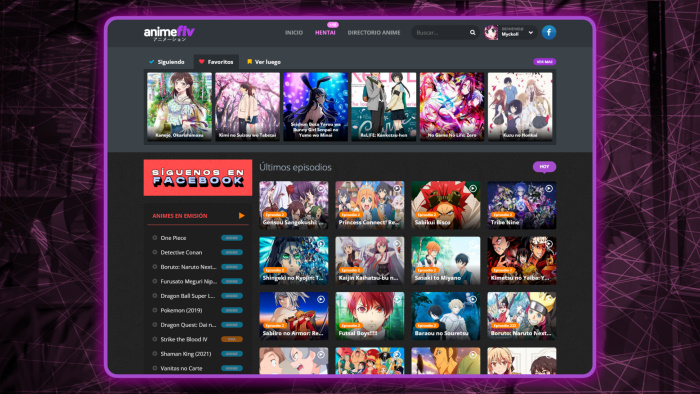
Task: Go to the INICIO menu item
Action: click(294, 33)
